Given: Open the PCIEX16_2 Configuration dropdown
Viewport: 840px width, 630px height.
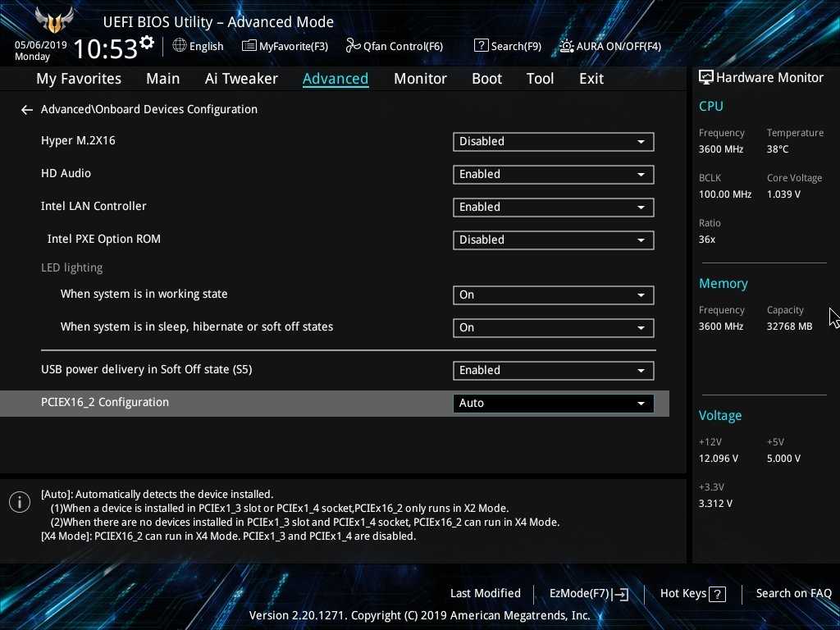Looking at the screenshot, I should point(553,403).
